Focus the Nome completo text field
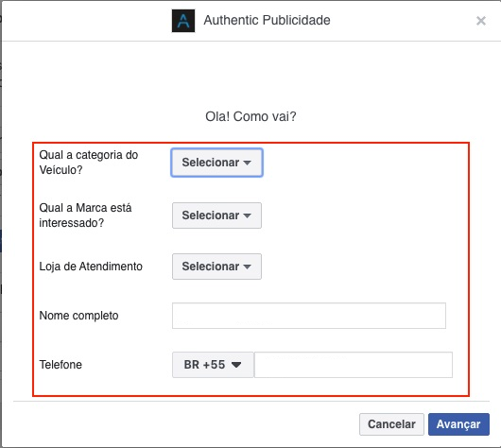 pyautogui.click(x=309, y=316)
